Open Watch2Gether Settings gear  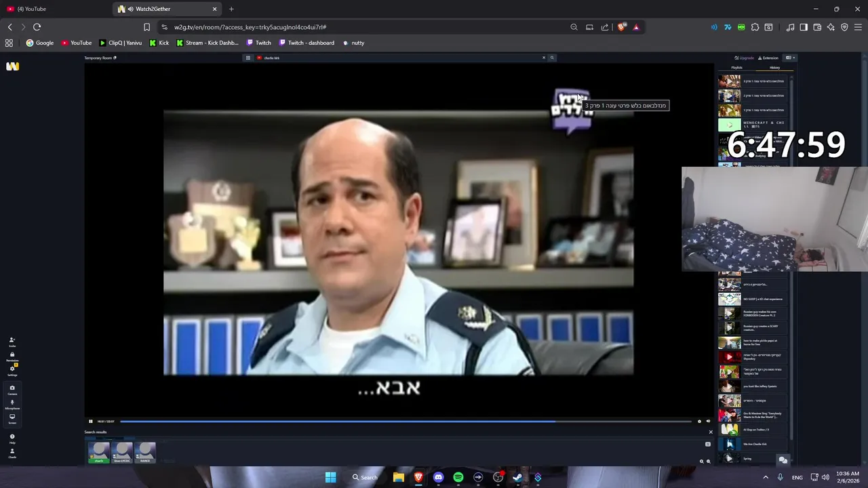click(x=12, y=370)
